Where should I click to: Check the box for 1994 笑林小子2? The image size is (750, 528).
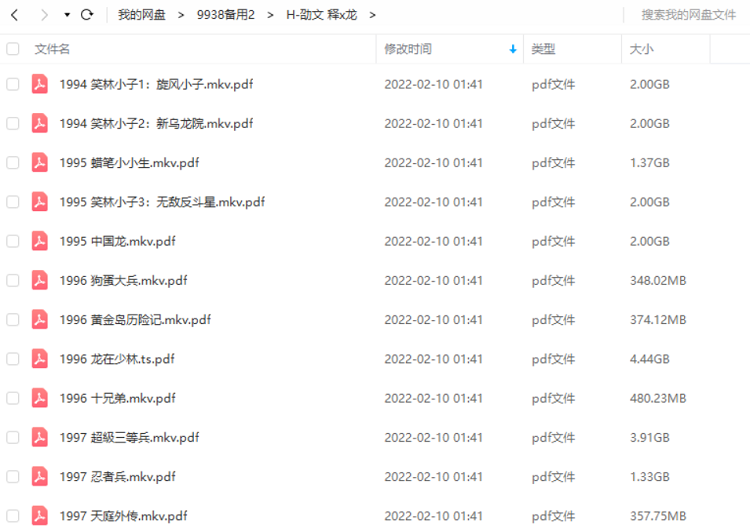(13, 123)
